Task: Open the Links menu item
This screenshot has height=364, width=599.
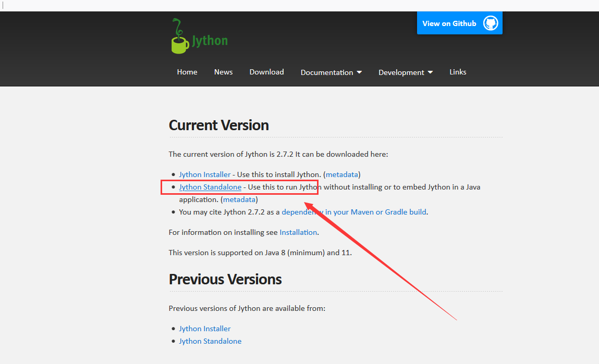Action: coord(458,72)
